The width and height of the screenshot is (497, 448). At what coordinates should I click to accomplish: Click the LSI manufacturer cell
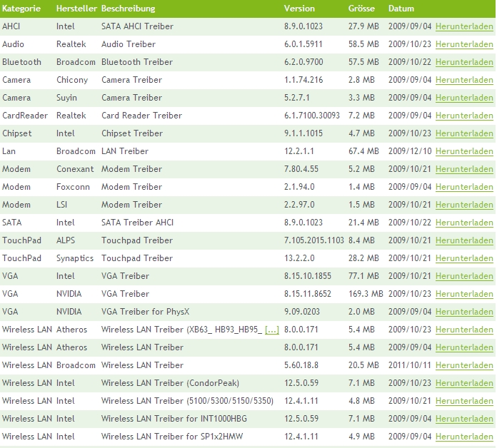[x=61, y=205]
